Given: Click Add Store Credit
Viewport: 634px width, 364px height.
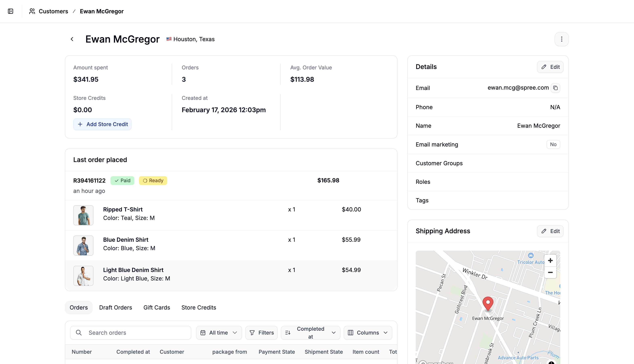Looking at the screenshot, I should coord(102,124).
